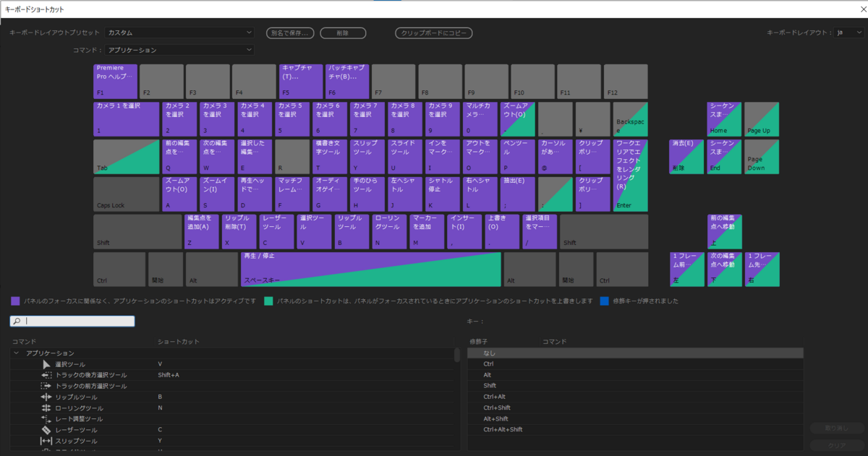Select the Ctrl+Shift modifier row

[x=635, y=408]
